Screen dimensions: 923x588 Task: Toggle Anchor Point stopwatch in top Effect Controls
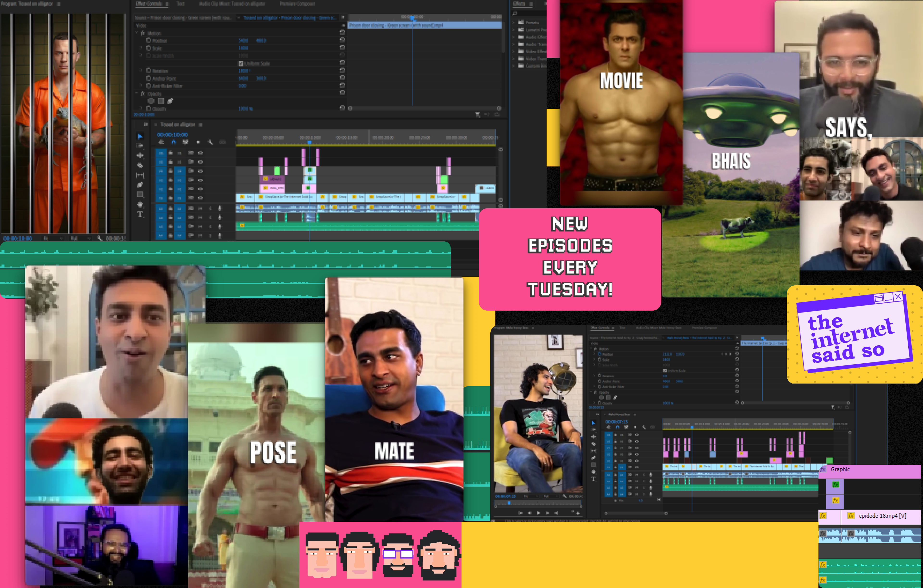(x=149, y=78)
